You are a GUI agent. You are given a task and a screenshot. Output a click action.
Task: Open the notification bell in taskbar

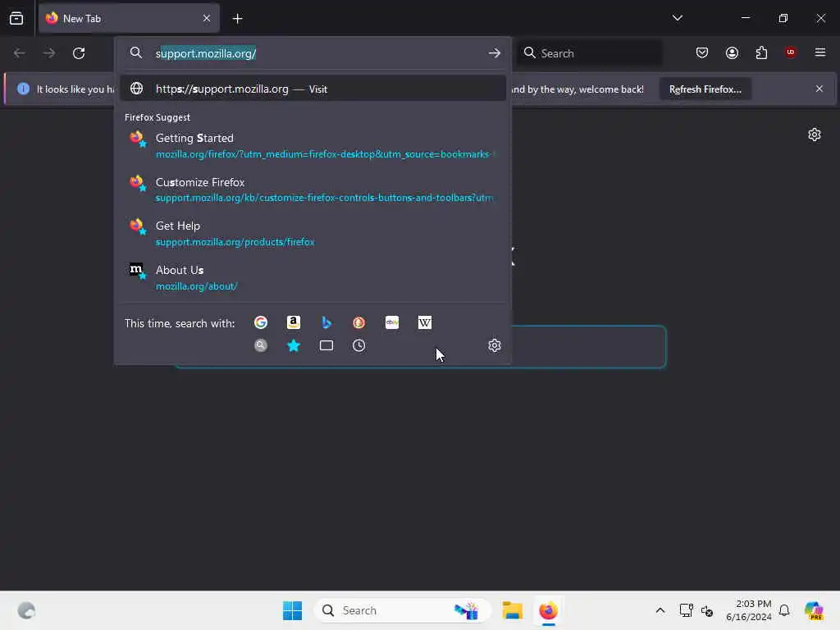click(x=784, y=610)
